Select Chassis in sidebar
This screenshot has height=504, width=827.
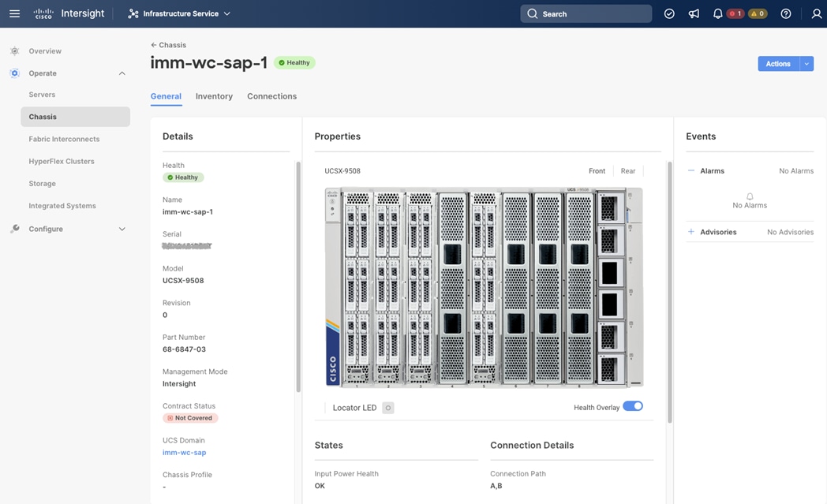pyautogui.click(x=76, y=117)
